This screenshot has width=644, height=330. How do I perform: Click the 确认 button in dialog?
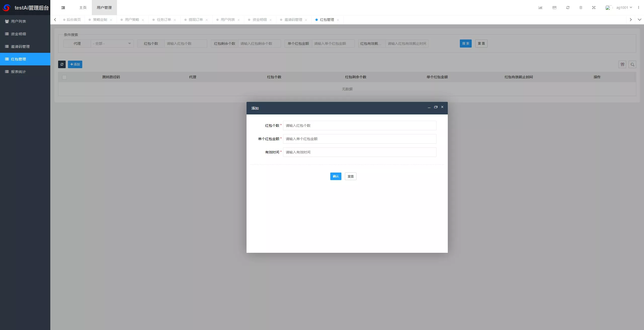coord(336,176)
